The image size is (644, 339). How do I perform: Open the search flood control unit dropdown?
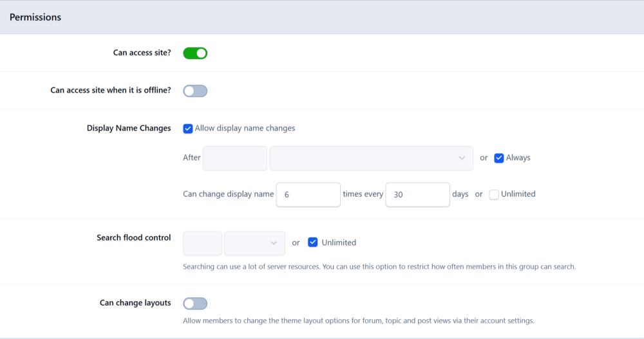point(254,243)
